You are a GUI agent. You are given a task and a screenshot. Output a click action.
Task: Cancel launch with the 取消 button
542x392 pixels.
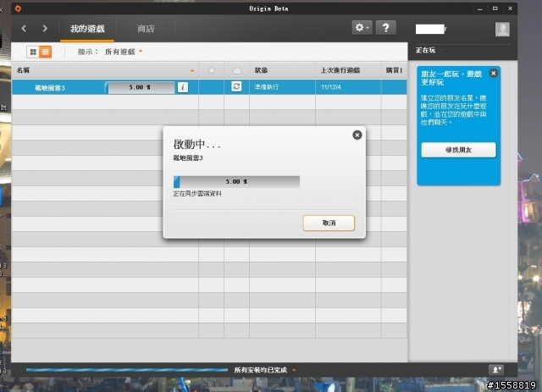[329, 223]
